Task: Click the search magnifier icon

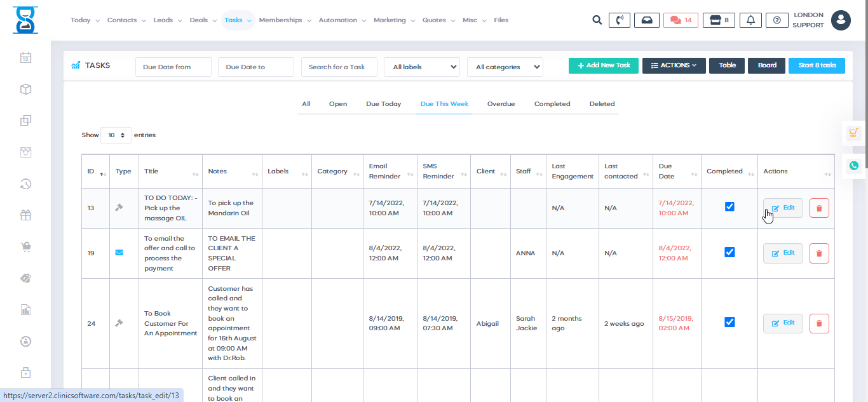Action: click(x=597, y=20)
